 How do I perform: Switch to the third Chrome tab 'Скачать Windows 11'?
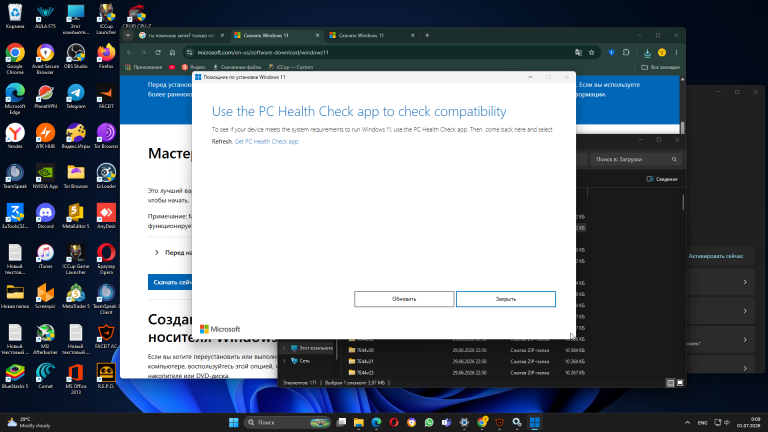(371, 35)
